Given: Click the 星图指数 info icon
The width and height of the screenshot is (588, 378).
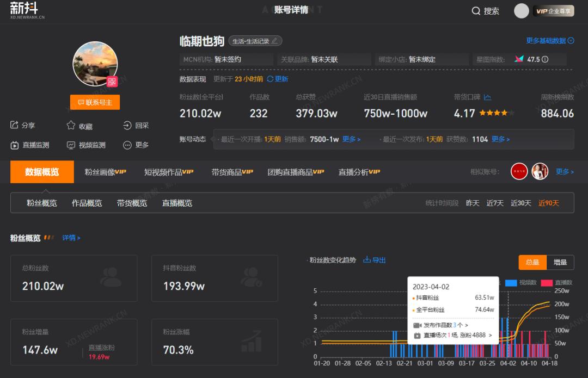Looking at the screenshot, I should coord(545,59).
